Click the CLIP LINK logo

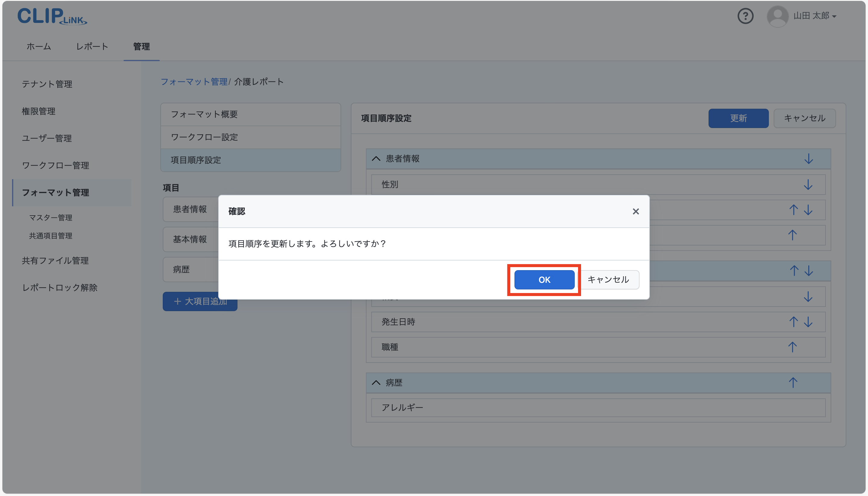click(52, 16)
